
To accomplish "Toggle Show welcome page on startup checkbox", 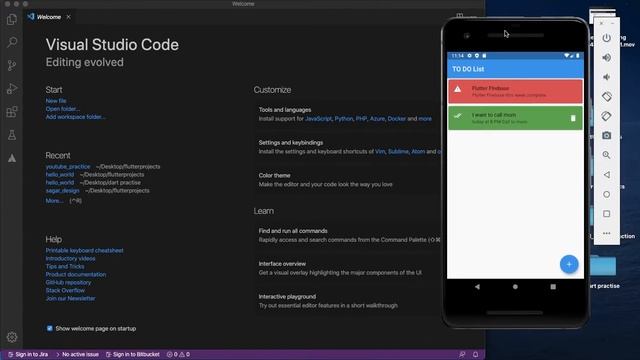I will 49,329.
